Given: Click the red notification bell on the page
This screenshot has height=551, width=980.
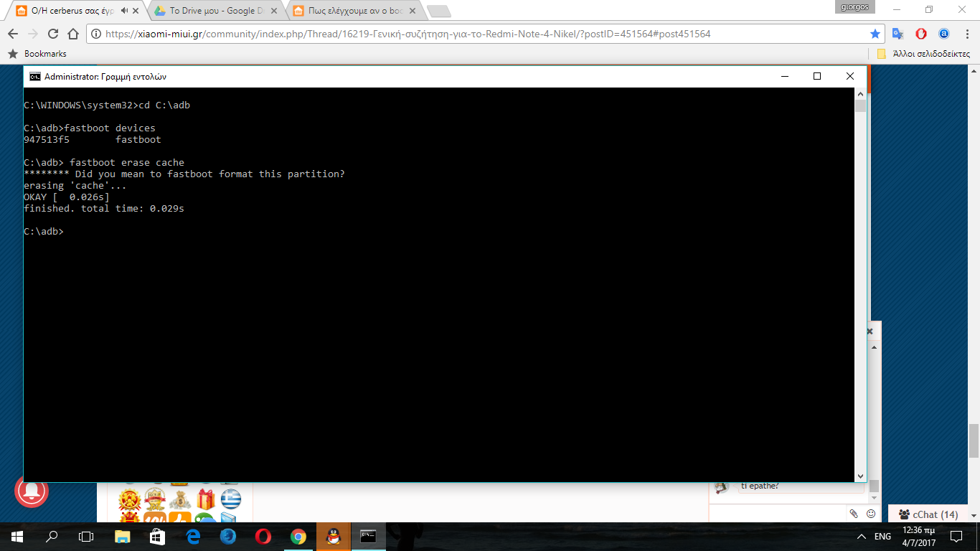Looking at the screenshot, I should (x=31, y=491).
